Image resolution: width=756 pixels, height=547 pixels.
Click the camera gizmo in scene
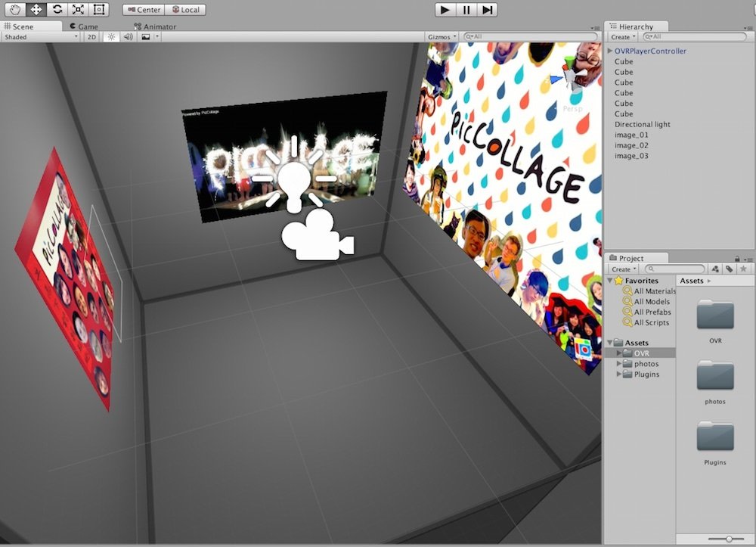click(318, 235)
